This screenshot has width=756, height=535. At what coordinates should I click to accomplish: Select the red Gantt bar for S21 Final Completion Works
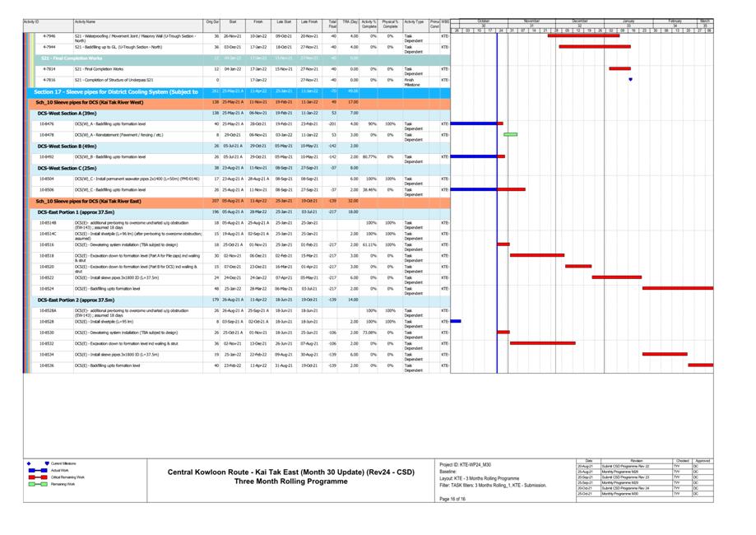pyautogui.click(x=619, y=69)
